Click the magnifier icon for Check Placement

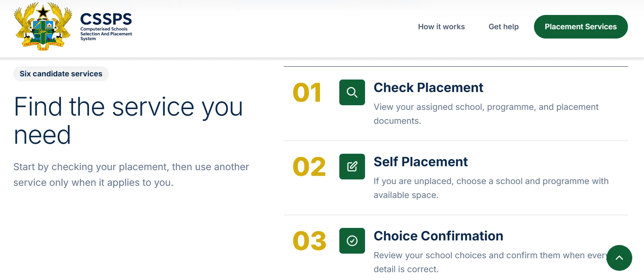352,92
